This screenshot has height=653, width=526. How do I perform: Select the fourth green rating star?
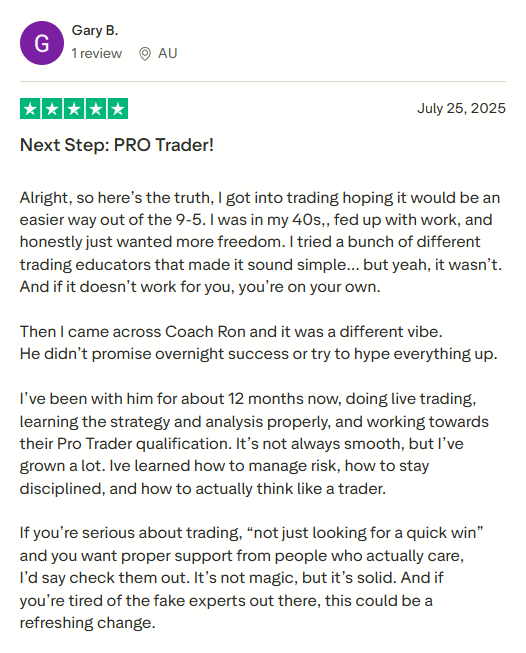click(96, 109)
